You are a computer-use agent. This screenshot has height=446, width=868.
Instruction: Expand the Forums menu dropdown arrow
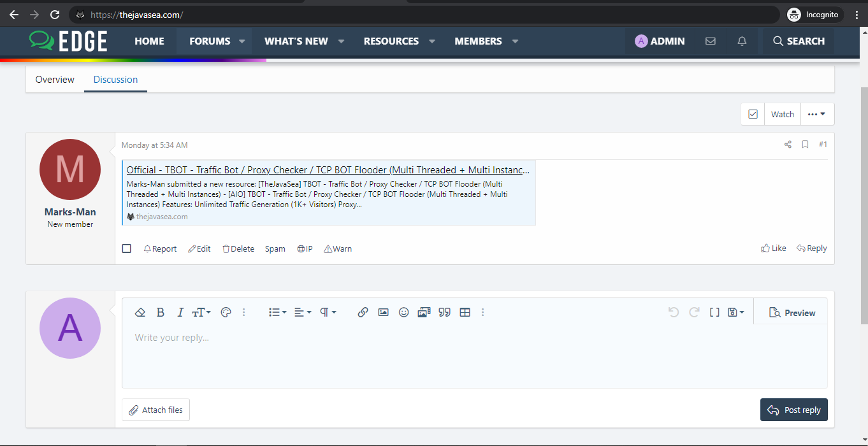click(x=242, y=41)
